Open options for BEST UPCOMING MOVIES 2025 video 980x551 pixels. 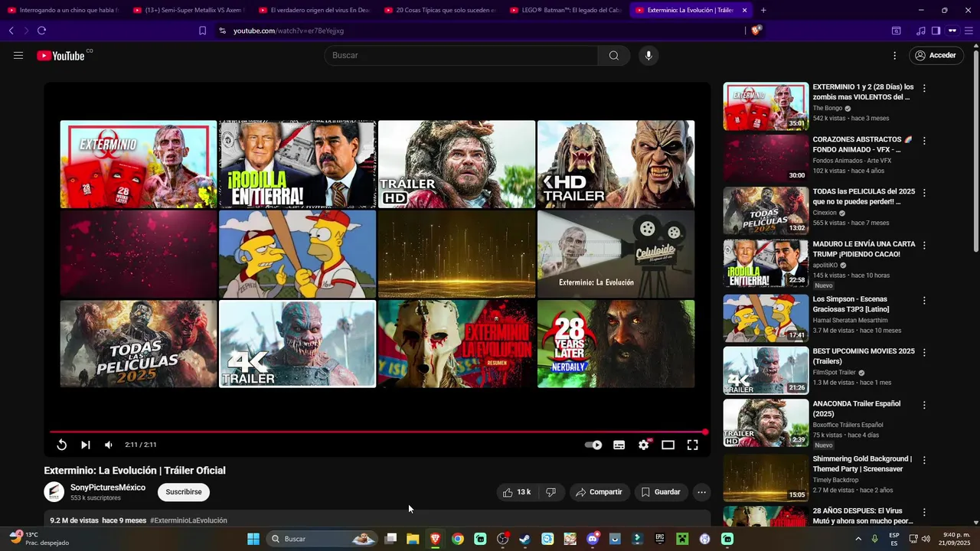click(x=924, y=353)
